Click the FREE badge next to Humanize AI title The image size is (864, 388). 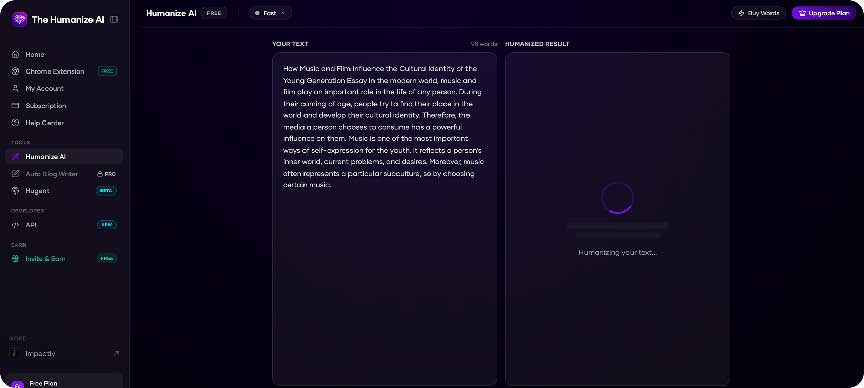[214, 13]
